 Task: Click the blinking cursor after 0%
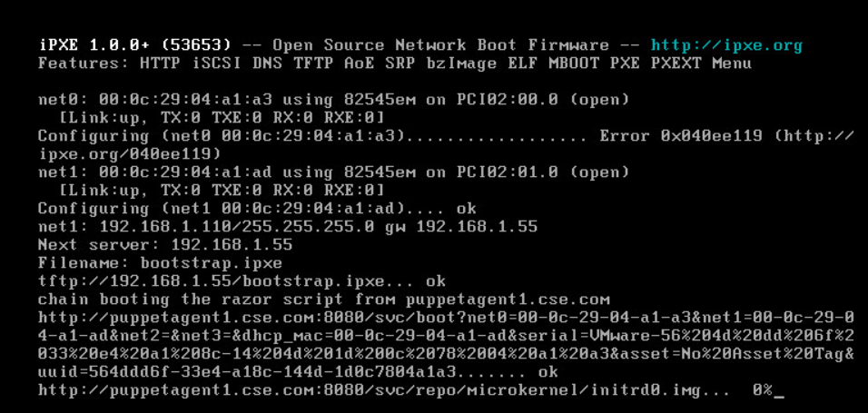[x=779, y=396]
